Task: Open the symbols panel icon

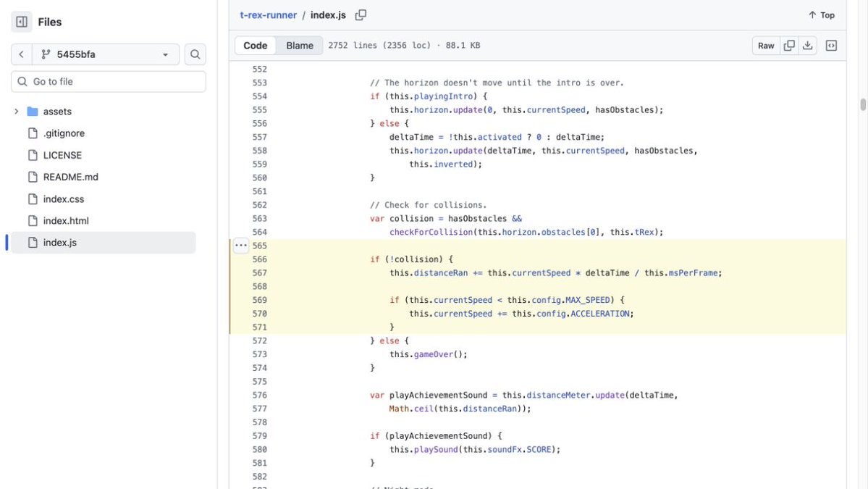Action: tap(831, 46)
